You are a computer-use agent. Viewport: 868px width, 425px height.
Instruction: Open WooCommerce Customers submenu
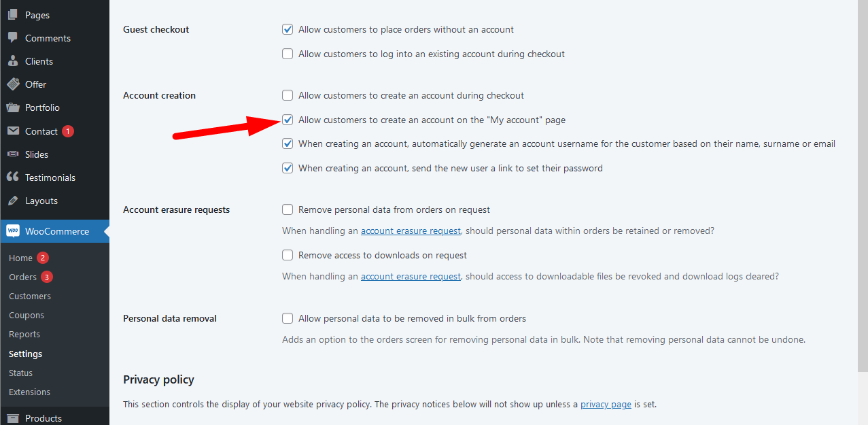coord(30,296)
